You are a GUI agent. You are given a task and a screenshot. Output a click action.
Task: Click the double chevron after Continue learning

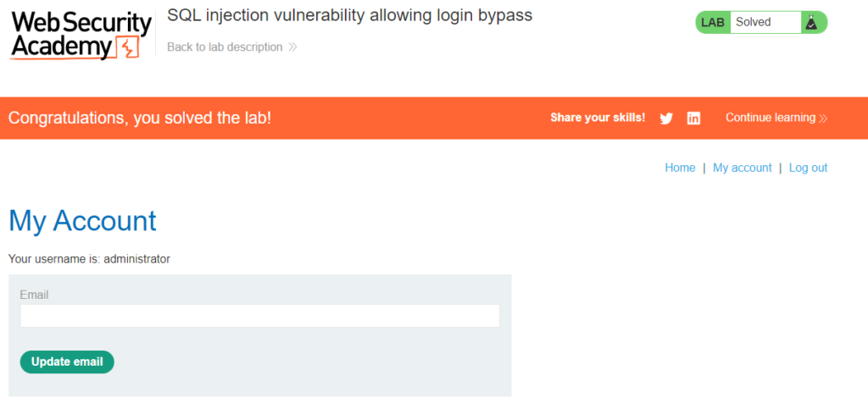pos(823,119)
